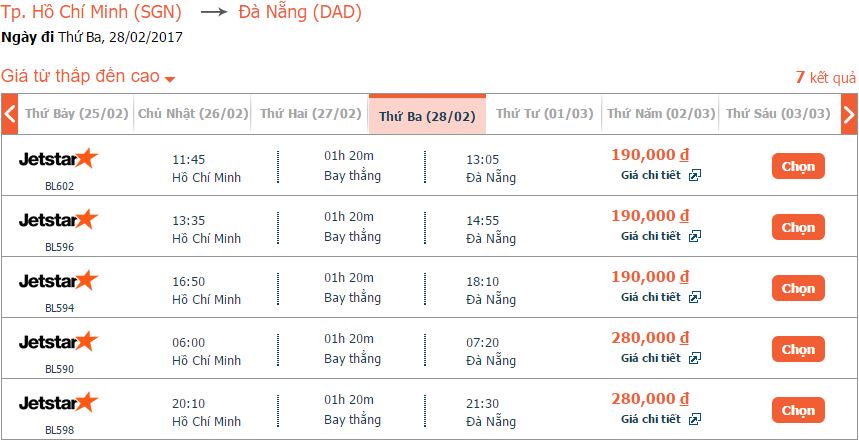Screen dimensions: 859x440
Task: Click next dates arrow in date bar
Action: click(848, 114)
